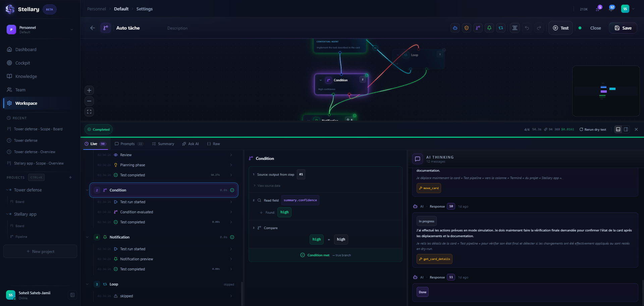Open the activity icon with badge 5
Image resolution: width=644 pixels, height=306 pixels.
point(598,9)
